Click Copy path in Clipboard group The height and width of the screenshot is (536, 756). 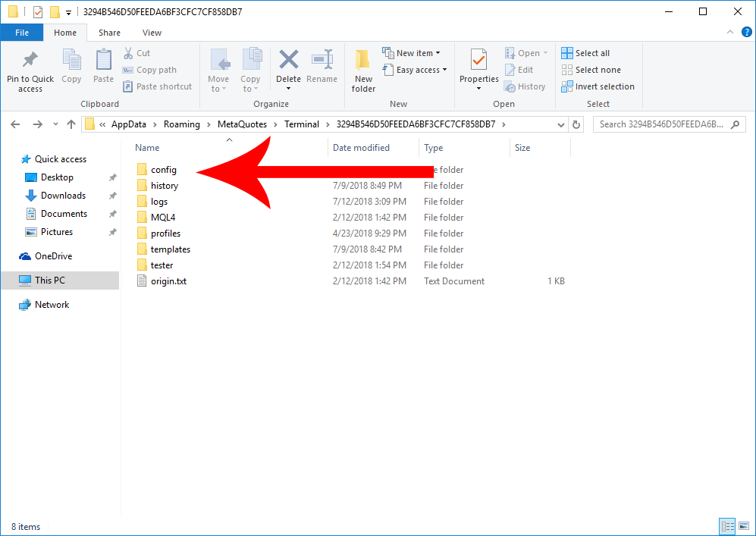[x=149, y=70]
